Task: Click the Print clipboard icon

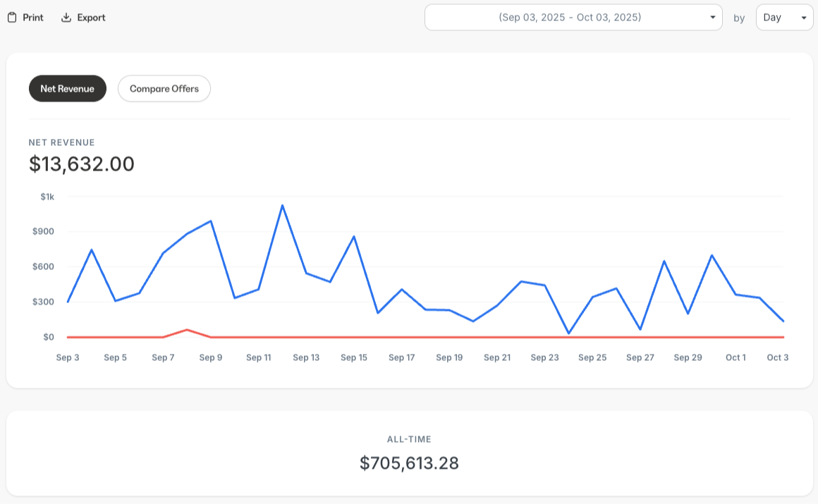Action: coord(12,18)
